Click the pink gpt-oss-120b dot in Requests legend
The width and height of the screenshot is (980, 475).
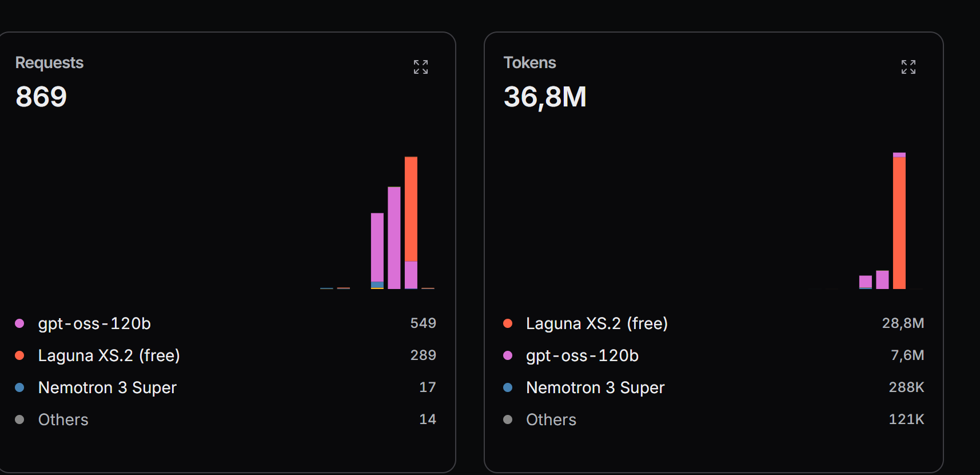click(x=19, y=323)
